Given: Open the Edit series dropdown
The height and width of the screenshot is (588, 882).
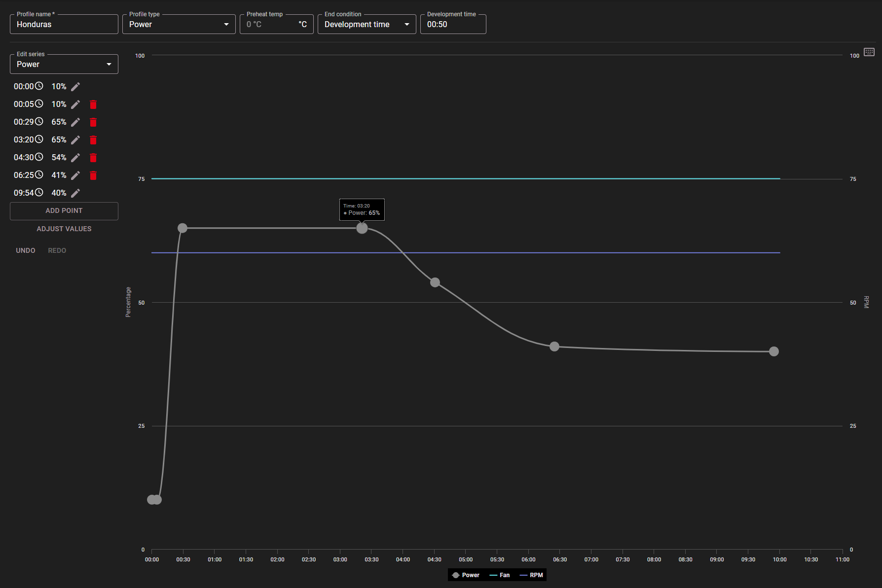Looking at the screenshot, I should (64, 64).
